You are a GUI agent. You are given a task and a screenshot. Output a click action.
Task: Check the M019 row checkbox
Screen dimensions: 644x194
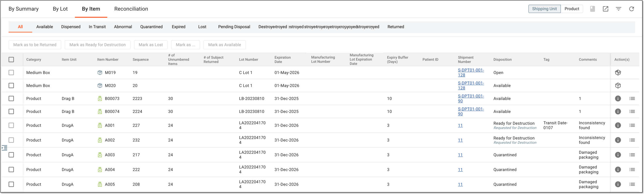tap(11, 73)
